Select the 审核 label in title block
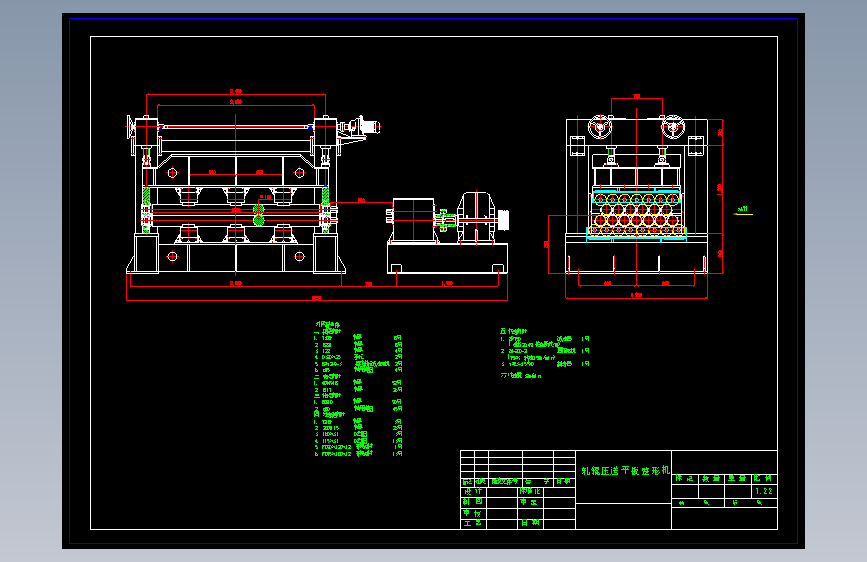 [473, 513]
